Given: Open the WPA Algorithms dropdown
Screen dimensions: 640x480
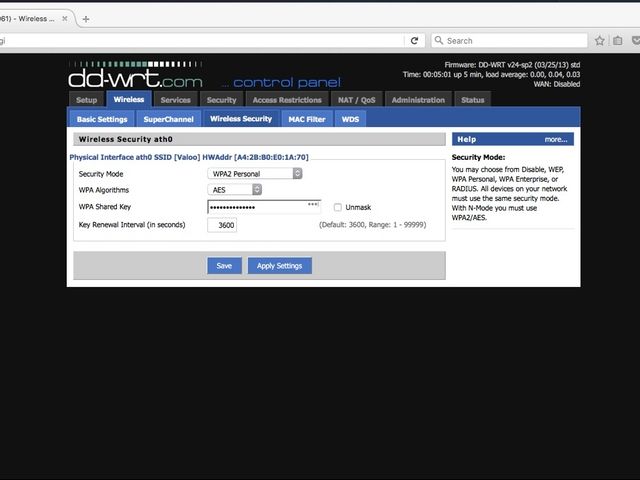Looking at the screenshot, I should (x=235, y=190).
